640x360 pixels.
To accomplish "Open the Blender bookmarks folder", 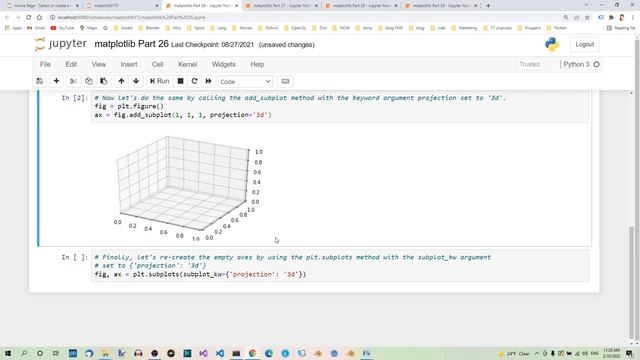I will tap(149, 28).
